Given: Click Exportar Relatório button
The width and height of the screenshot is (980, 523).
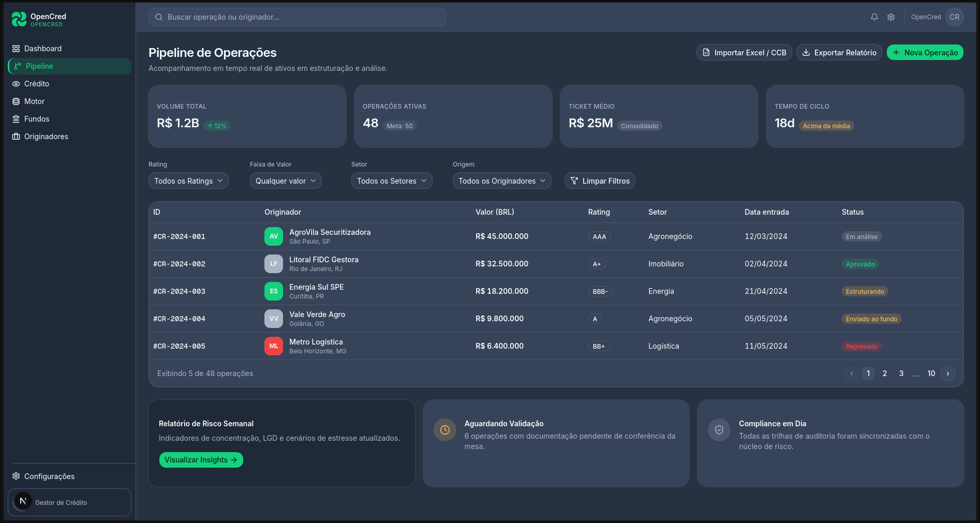Looking at the screenshot, I should click(x=839, y=52).
